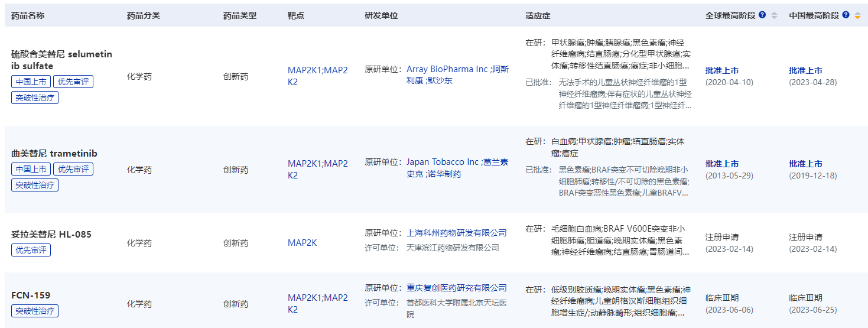Open the help icon beside 中国最高阶段

pos(846,15)
